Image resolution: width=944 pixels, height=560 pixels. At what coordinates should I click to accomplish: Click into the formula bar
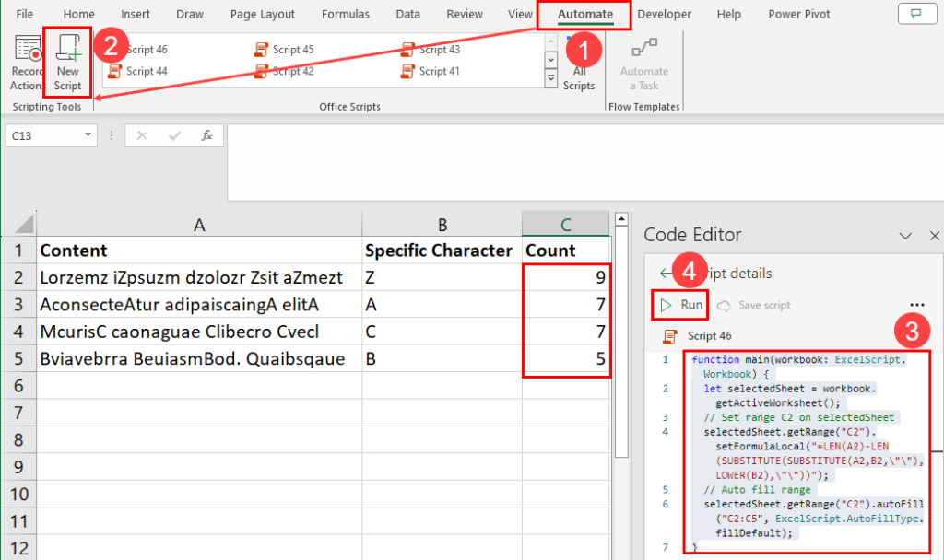(x=585, y=161)
